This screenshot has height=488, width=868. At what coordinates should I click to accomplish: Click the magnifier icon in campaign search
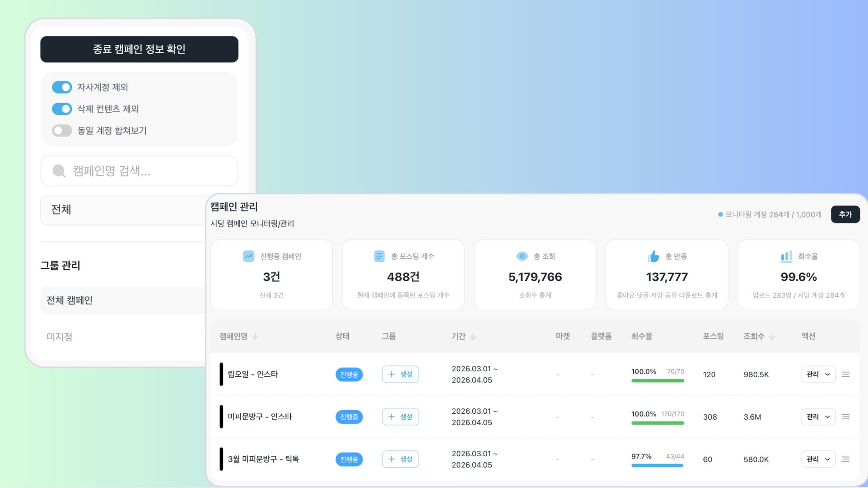click(59, 171)
